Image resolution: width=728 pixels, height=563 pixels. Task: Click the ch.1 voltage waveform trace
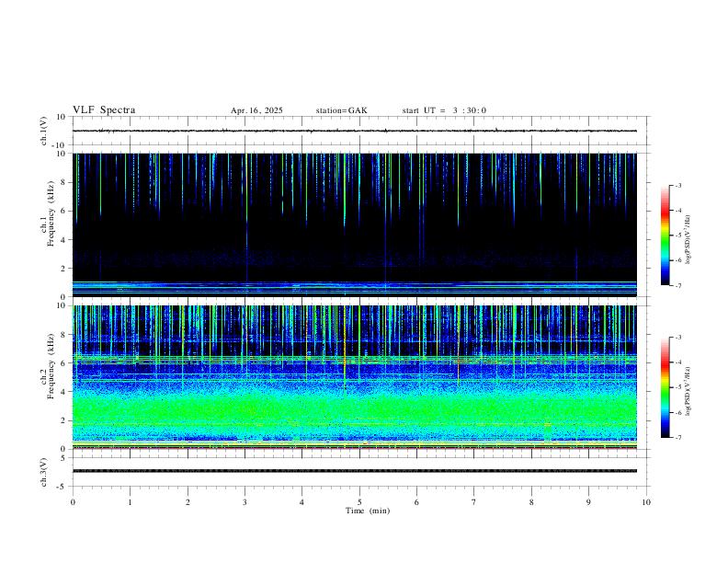pos(355,131)
